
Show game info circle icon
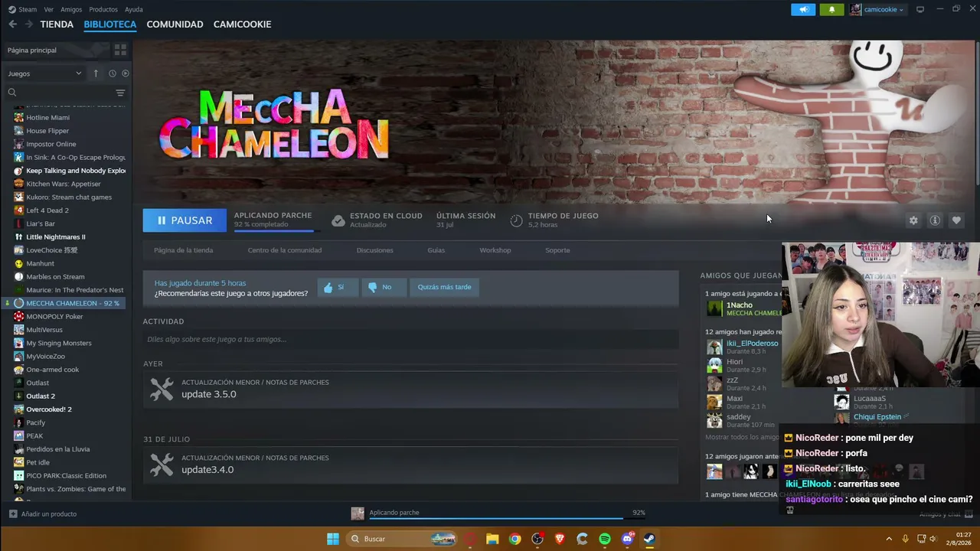(x=935, y=220)
